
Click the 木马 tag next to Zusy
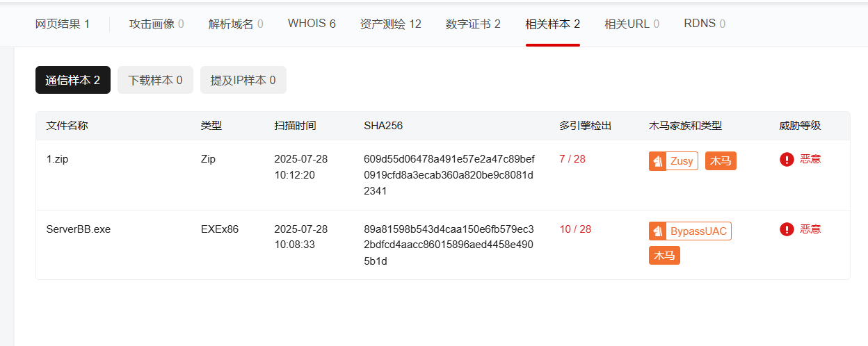720,161
